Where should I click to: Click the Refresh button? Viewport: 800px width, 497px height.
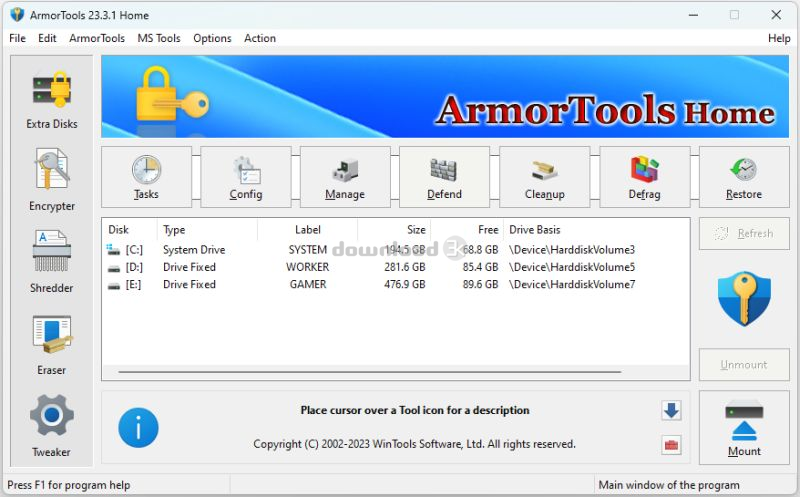coord(744,233)
